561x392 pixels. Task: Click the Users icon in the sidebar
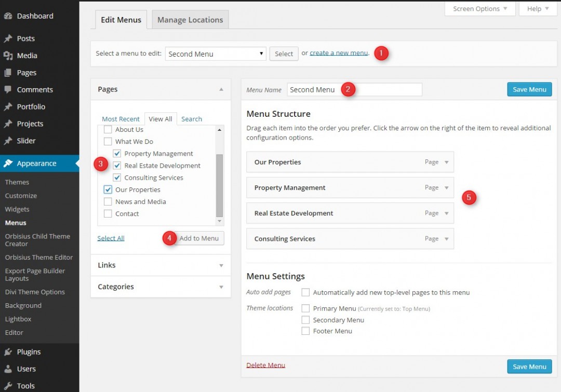coord(8,369)
